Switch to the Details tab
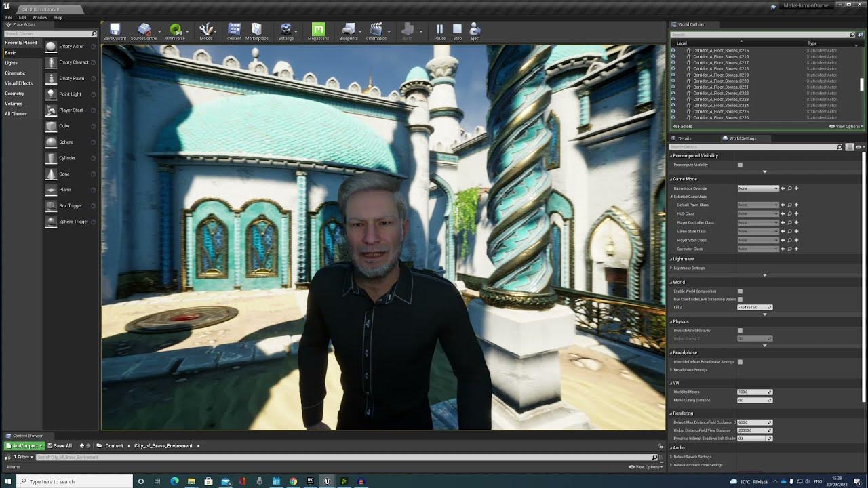 [x=684, y=138]
